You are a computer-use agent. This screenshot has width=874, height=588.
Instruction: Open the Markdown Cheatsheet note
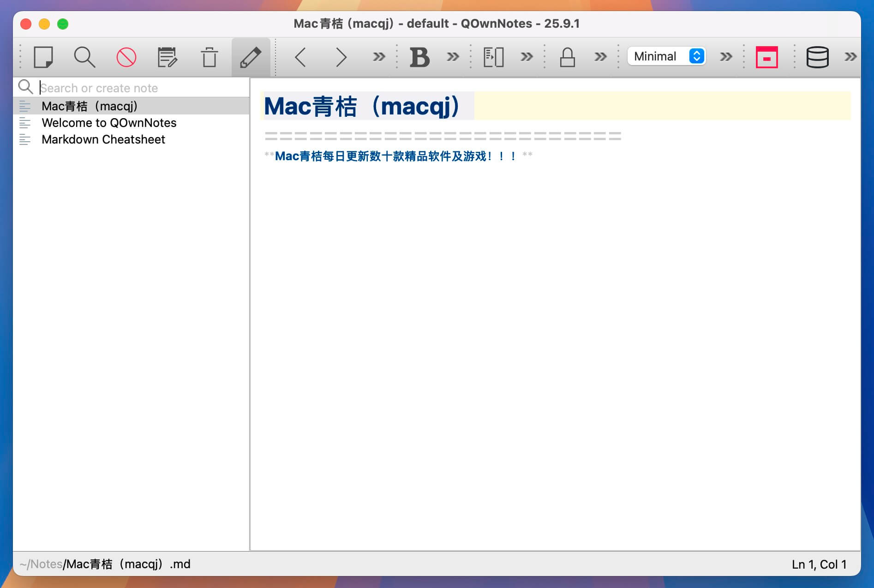[x=132, y=139]
